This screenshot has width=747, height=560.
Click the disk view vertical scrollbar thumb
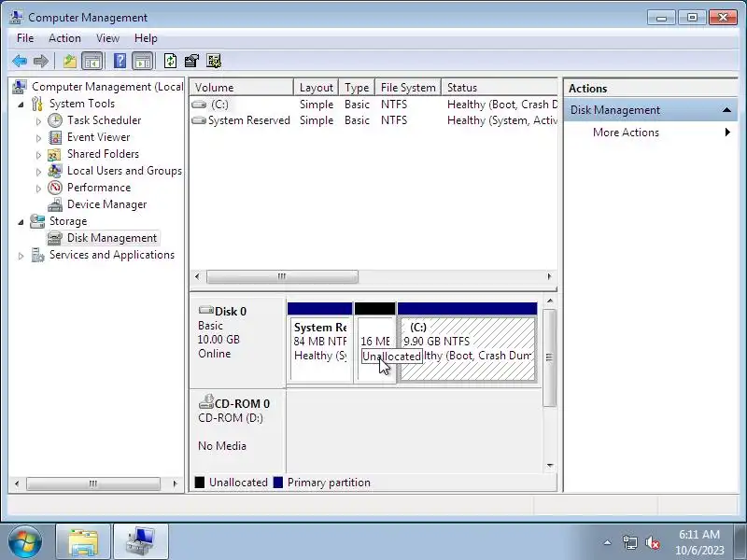(x=549, y=357)
